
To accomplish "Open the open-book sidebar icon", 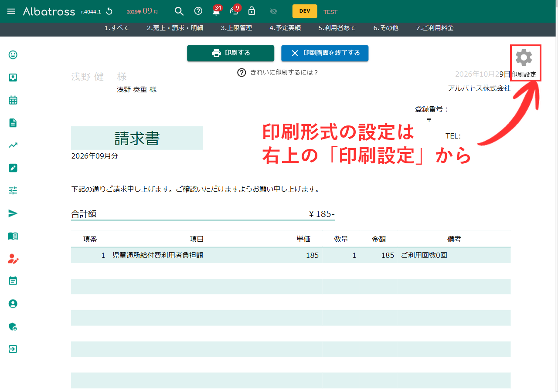I will point(13,236).
